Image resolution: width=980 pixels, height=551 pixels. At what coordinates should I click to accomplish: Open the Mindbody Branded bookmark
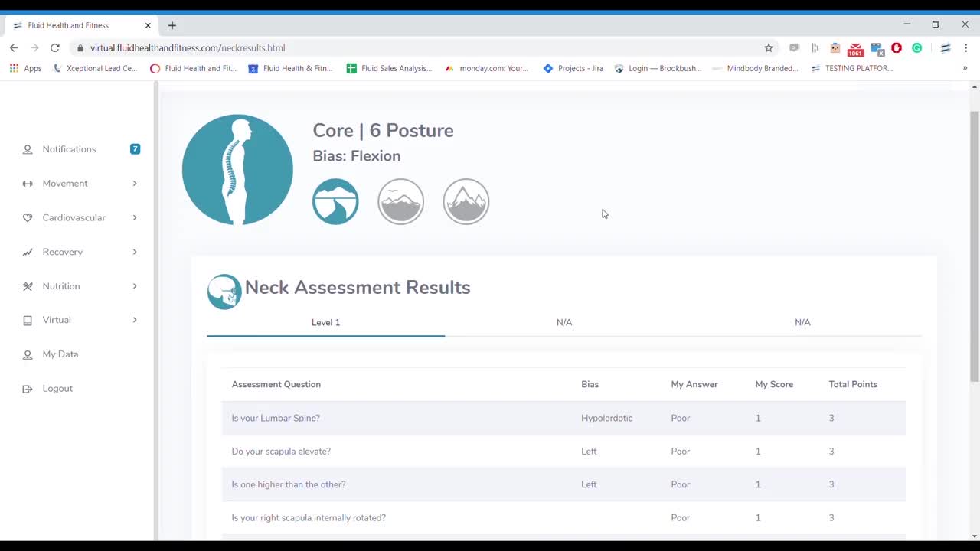coord(755,68)
